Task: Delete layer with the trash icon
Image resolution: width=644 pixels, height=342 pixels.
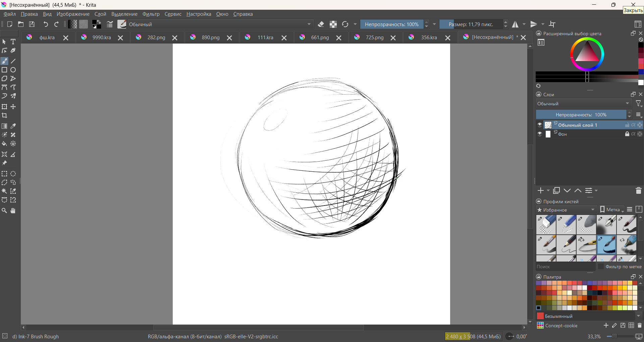Action: pyautogui.click(x=638, y=191)
